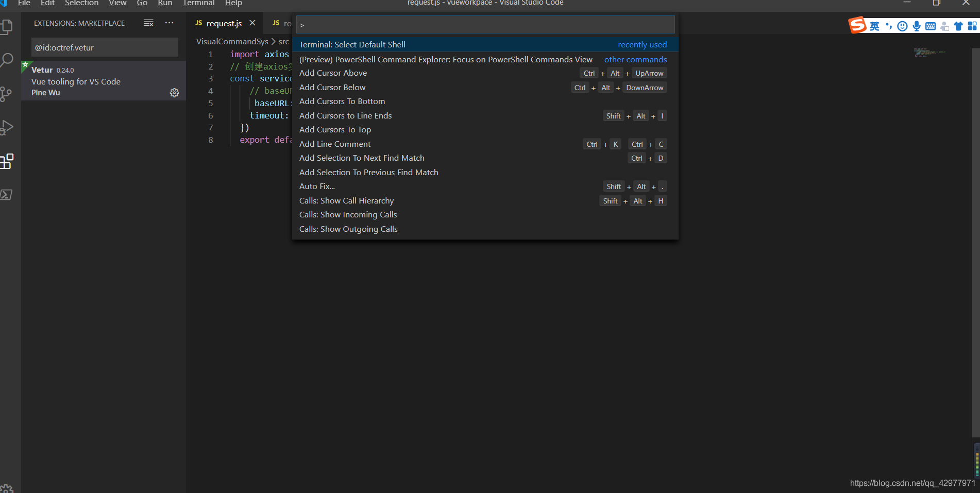Click the command palette input field
This screenshot has width=980, height=493.
point(484,24)
